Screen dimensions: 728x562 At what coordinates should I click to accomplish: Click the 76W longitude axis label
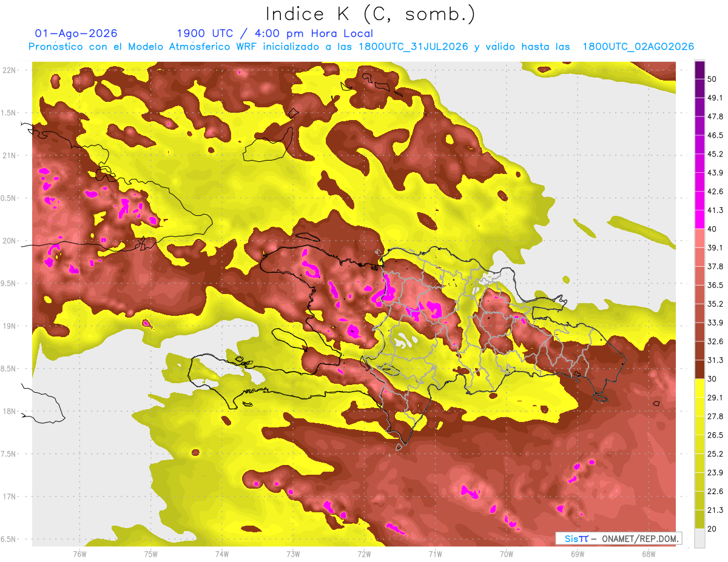pyautogui.click(x=79, y=553)
